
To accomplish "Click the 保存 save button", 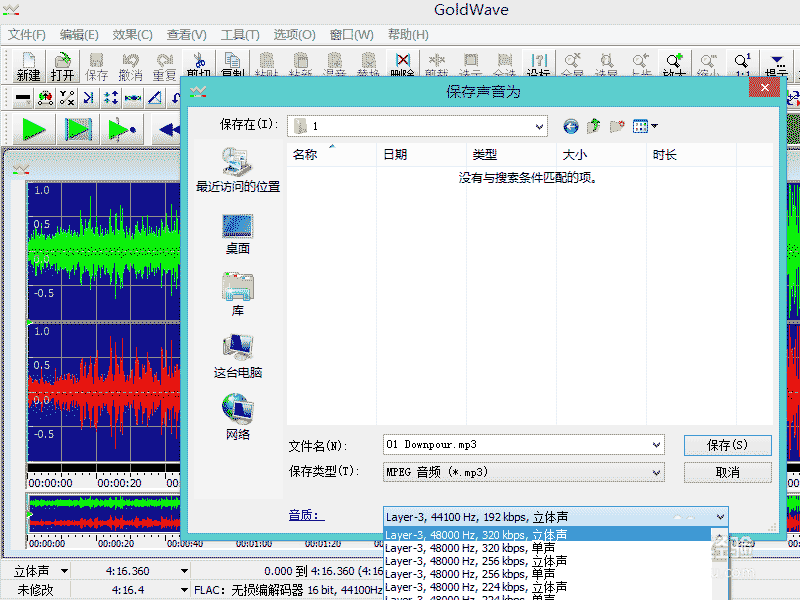I will 727,444.
